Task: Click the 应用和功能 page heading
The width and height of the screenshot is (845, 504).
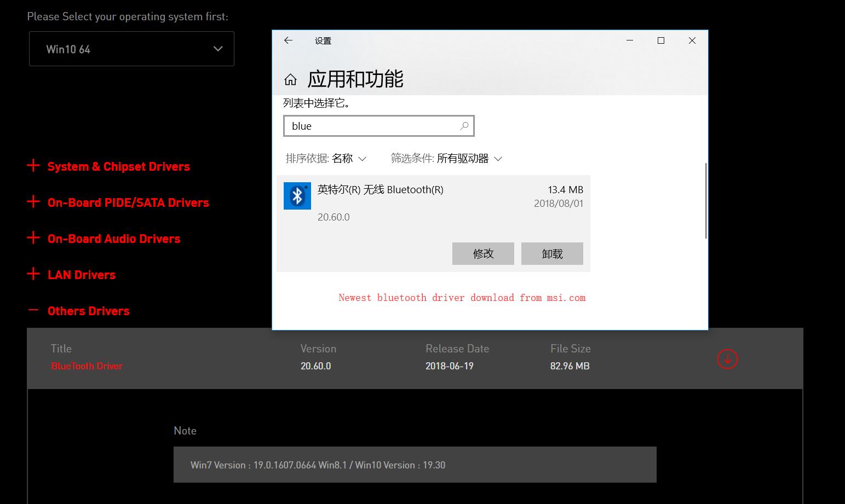Action: click(355, 79)
